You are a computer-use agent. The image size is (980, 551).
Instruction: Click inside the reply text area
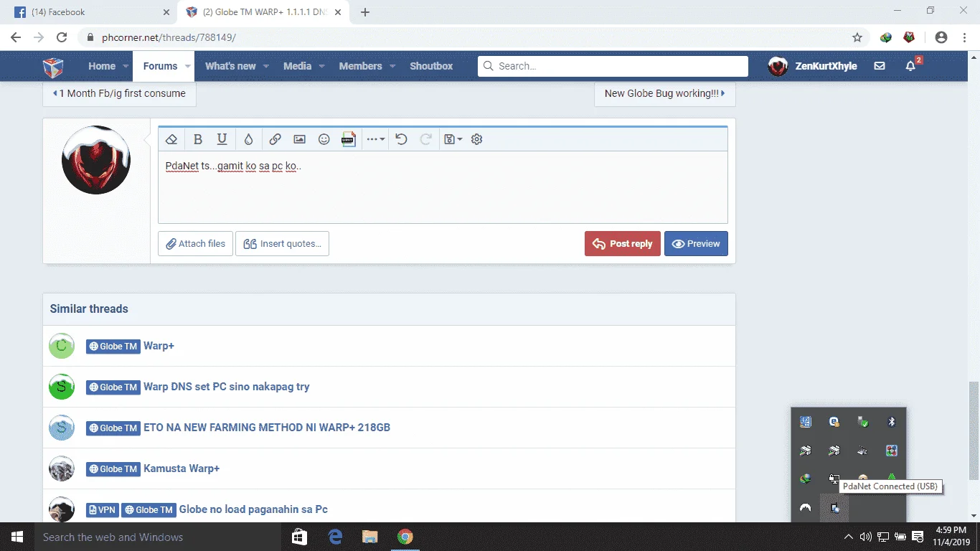tap(443, 187)
